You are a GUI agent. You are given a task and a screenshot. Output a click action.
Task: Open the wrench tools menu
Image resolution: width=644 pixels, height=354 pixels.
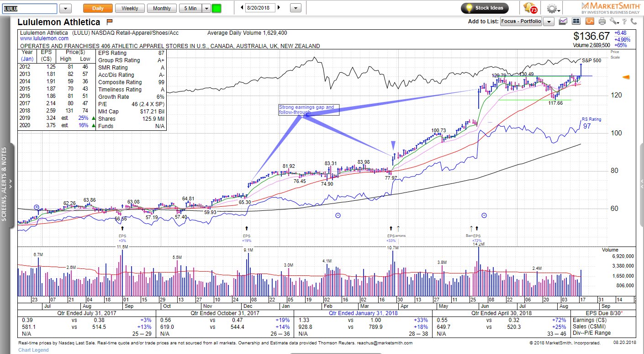614,21
